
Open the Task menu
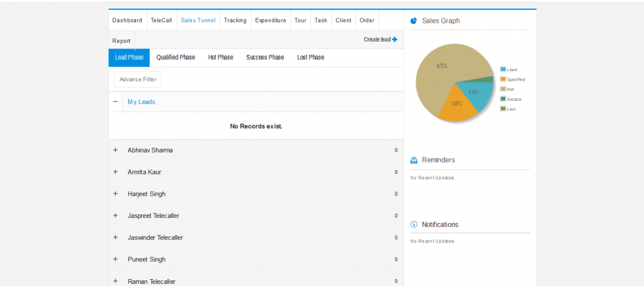point(321,20)
